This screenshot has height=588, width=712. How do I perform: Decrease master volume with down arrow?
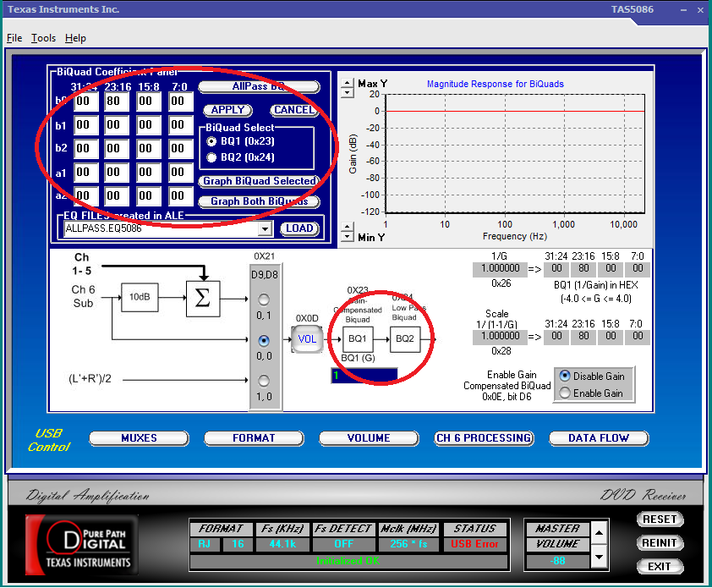point(599,557)
